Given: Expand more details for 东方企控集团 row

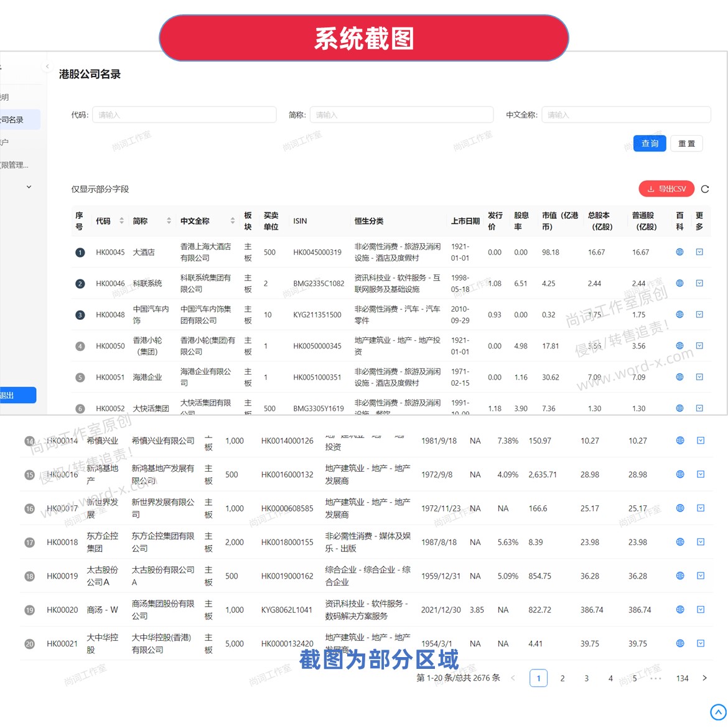Looking at the screenshot, I should [x=701, y=542].
